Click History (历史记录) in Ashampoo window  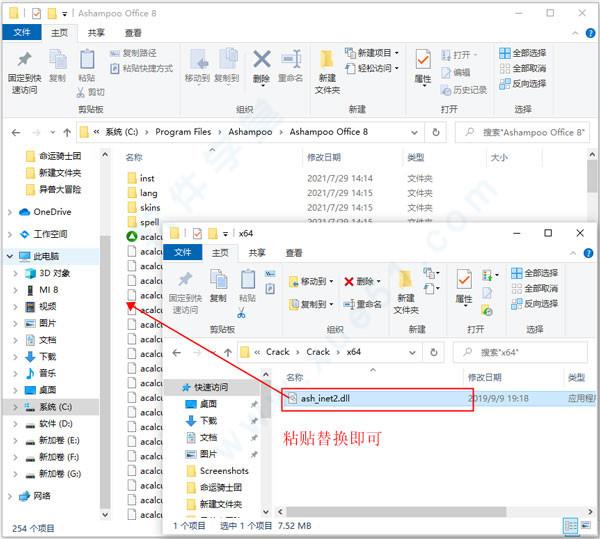[464, 90]
